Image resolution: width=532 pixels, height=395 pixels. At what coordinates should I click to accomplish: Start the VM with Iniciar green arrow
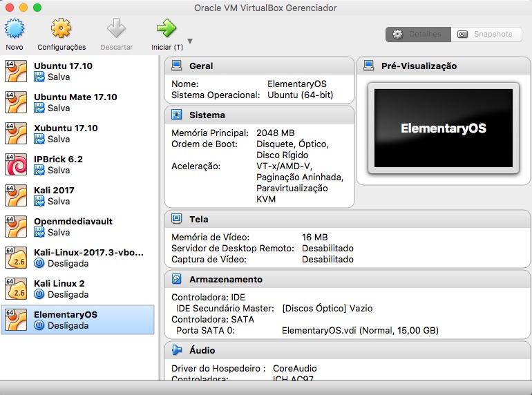[x=167, y=28]
